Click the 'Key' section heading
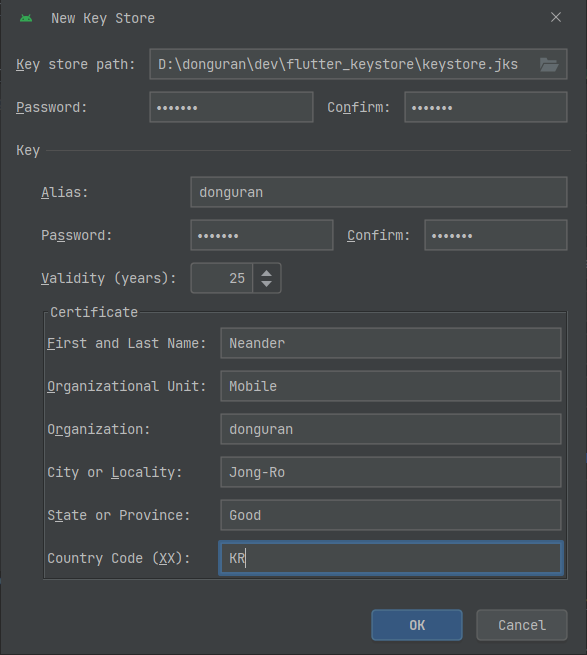 [28, 150]
